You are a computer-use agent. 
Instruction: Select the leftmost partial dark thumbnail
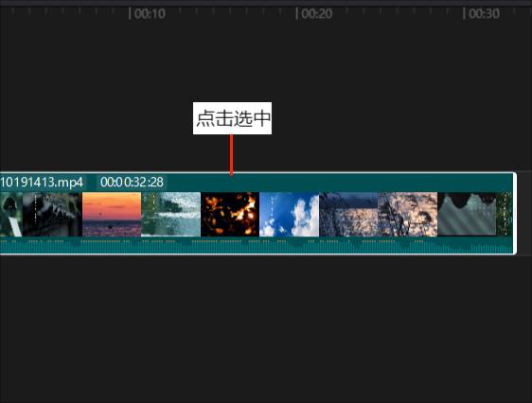(x=11, y=214)
